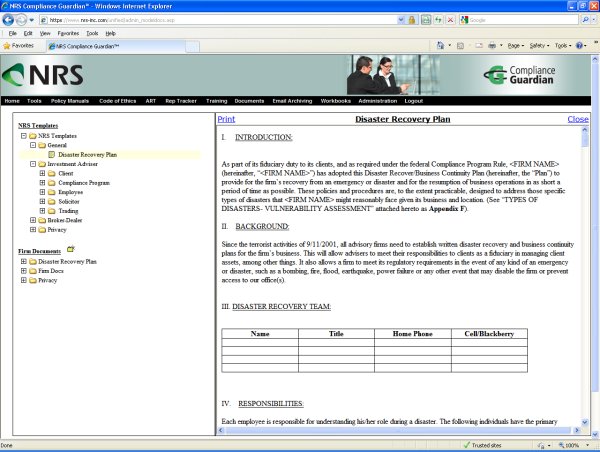Open the Email Archiving navigation item
Viewport: 600px width, 452px height.
coord(292,101)
